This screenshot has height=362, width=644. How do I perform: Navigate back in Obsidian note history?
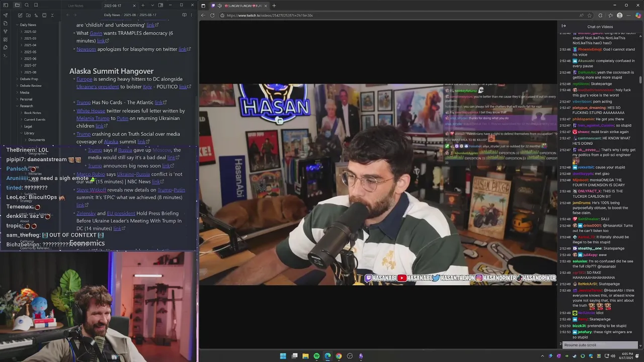tap(67, 15)
